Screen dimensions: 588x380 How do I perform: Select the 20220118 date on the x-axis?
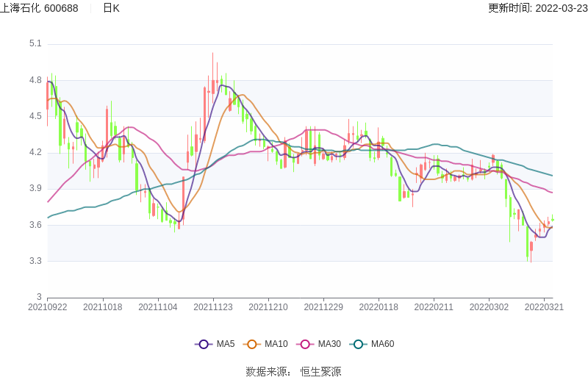379,307
